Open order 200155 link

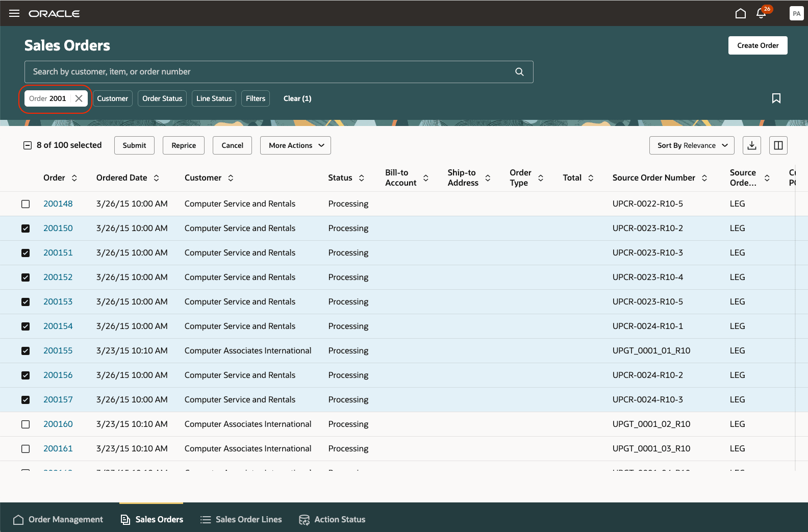[58, 350]
